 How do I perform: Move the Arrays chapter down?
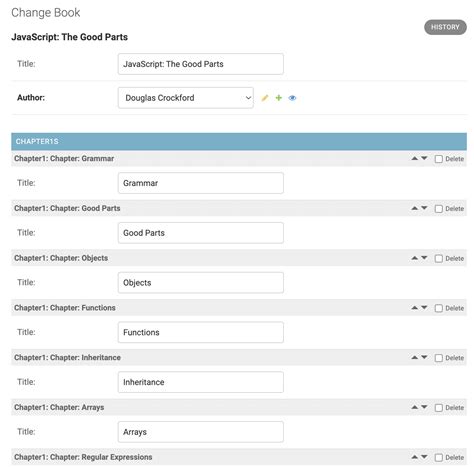[424, 407]
